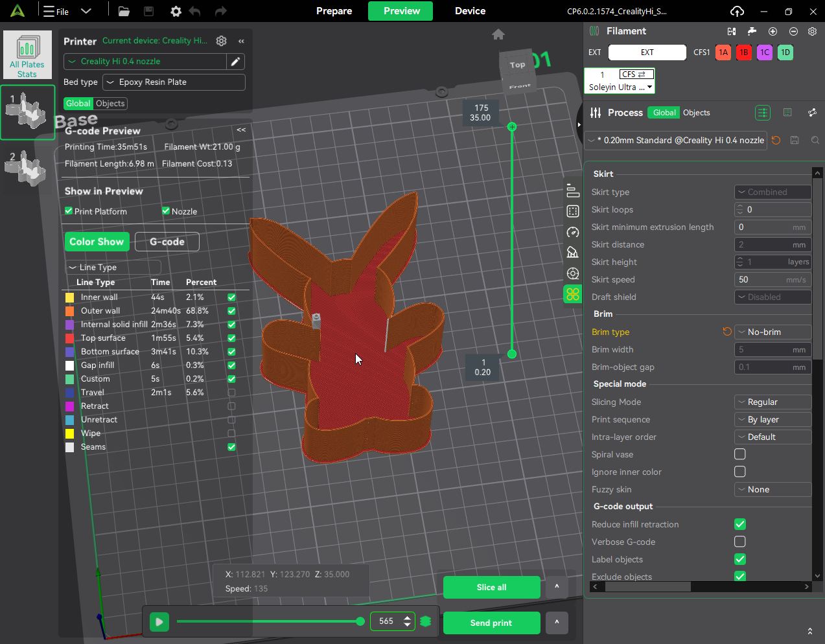Screen dimensions: 825x644
Task: Open the Brim type dropdown
Action: click(x=773, y=332)
